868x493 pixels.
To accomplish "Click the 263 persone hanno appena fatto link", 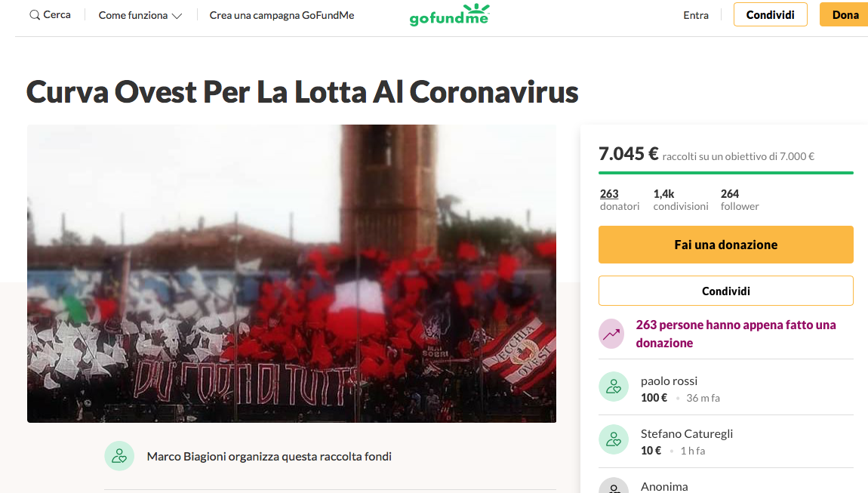I will tap(736, 334).
